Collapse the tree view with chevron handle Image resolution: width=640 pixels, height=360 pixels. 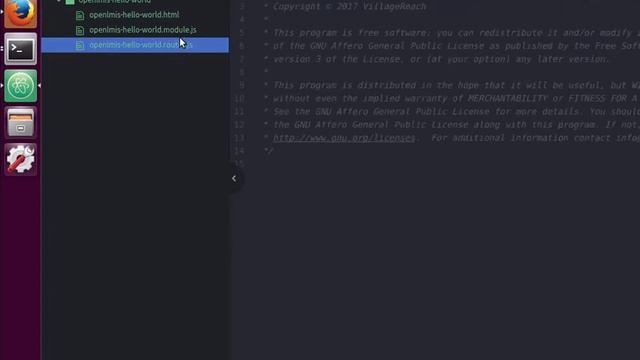(x=234, y=178)
